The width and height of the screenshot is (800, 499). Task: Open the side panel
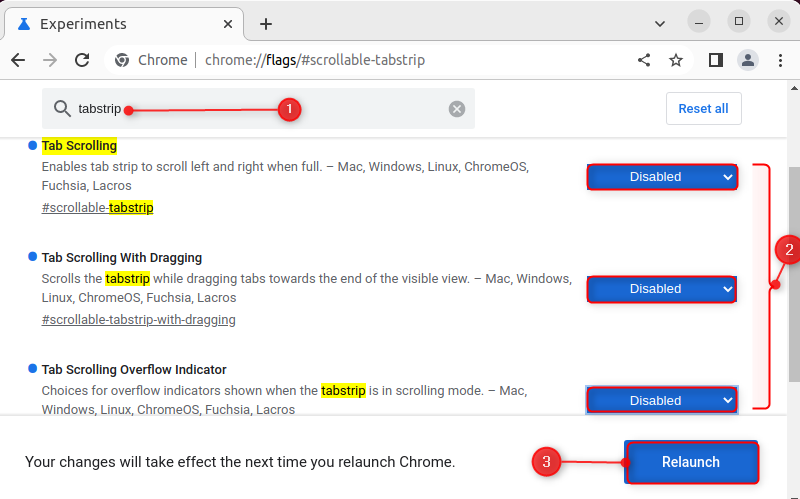coord(716,60)
